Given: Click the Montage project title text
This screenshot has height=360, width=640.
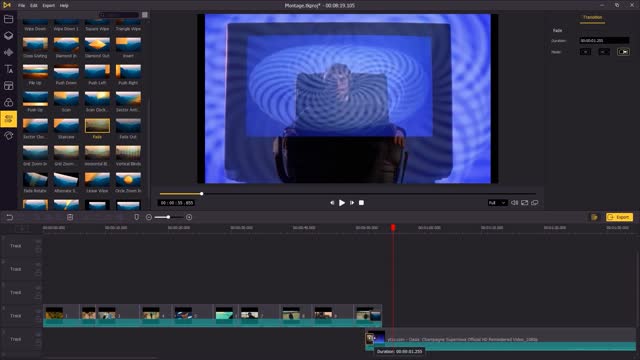Looking at the screenshot, I should 320,6.
